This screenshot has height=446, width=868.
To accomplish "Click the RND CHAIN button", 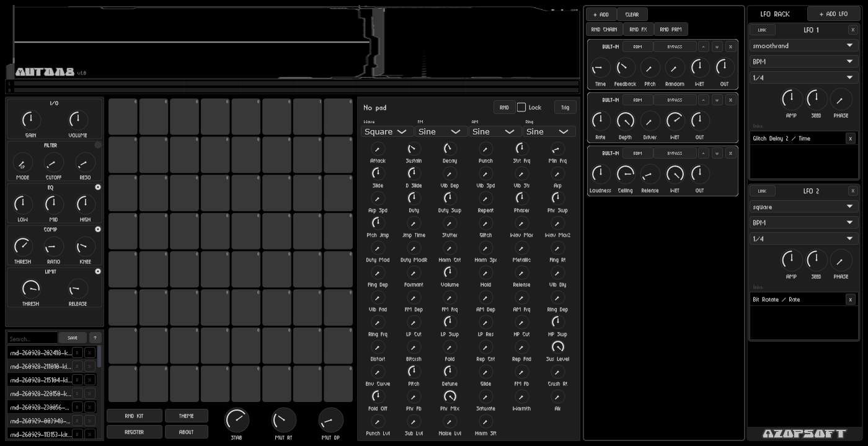I will pyautogui.click(x=604, y=29).
